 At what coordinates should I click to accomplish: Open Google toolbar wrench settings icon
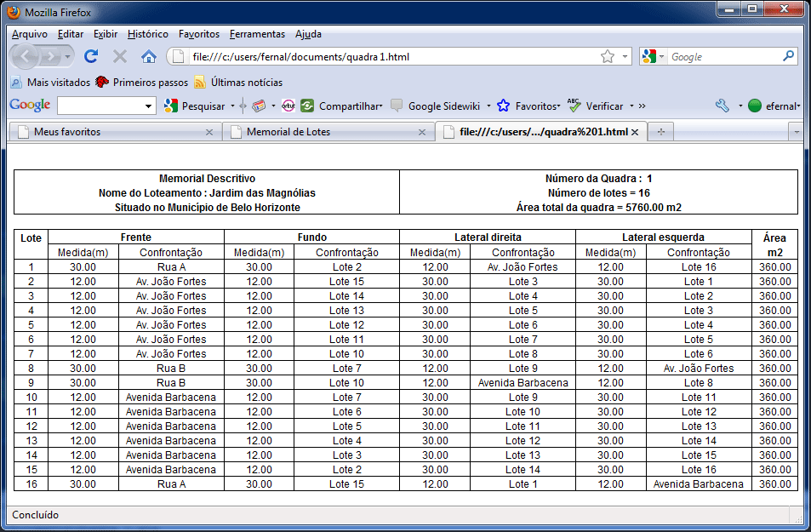pos(722,106)
